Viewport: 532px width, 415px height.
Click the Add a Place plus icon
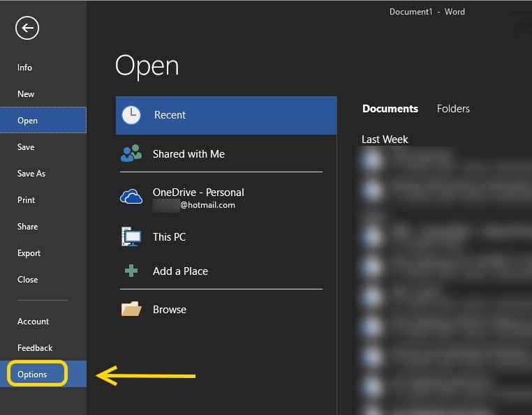point(131,271)
